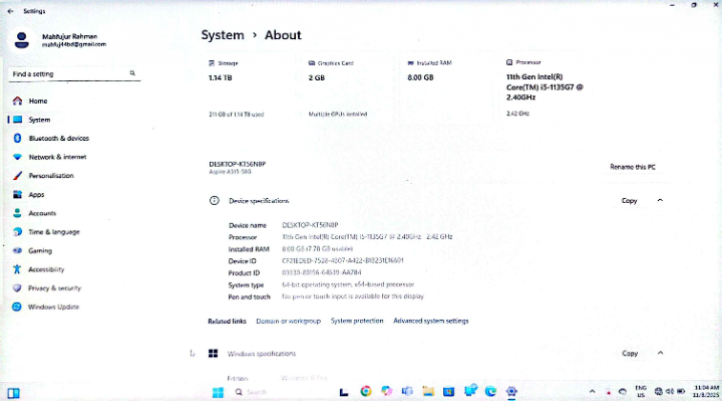722x401 pixels.
Task: Open Microsoft Store from the taskbar
Action: click(x=449, y=392)
